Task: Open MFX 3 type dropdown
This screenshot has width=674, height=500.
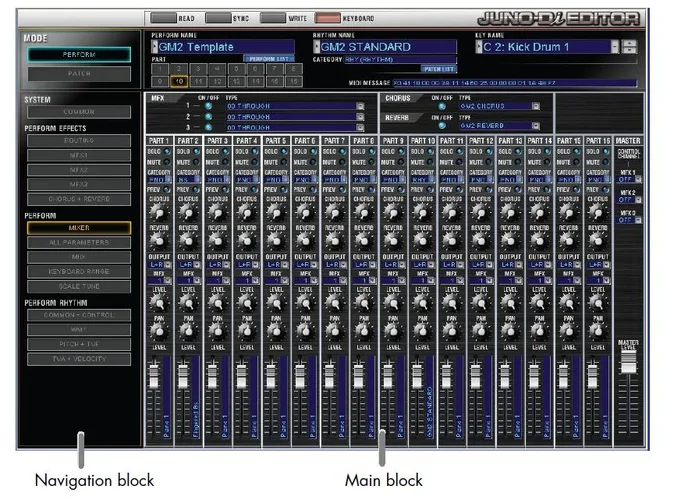Action: point(360,127)
